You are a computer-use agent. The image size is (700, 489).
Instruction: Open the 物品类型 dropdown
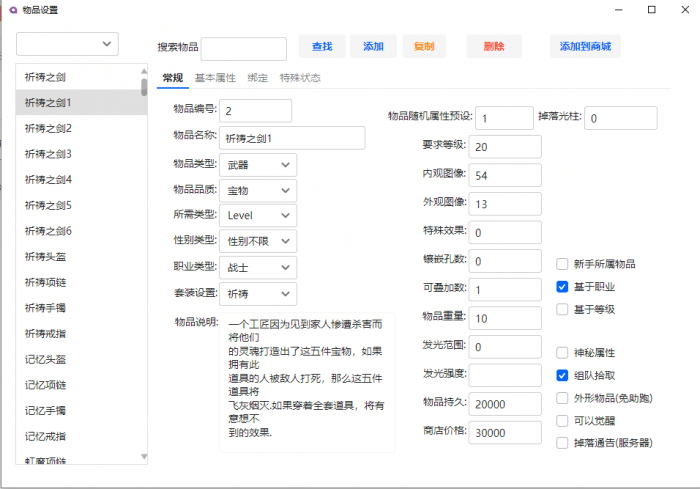[259, 164]
